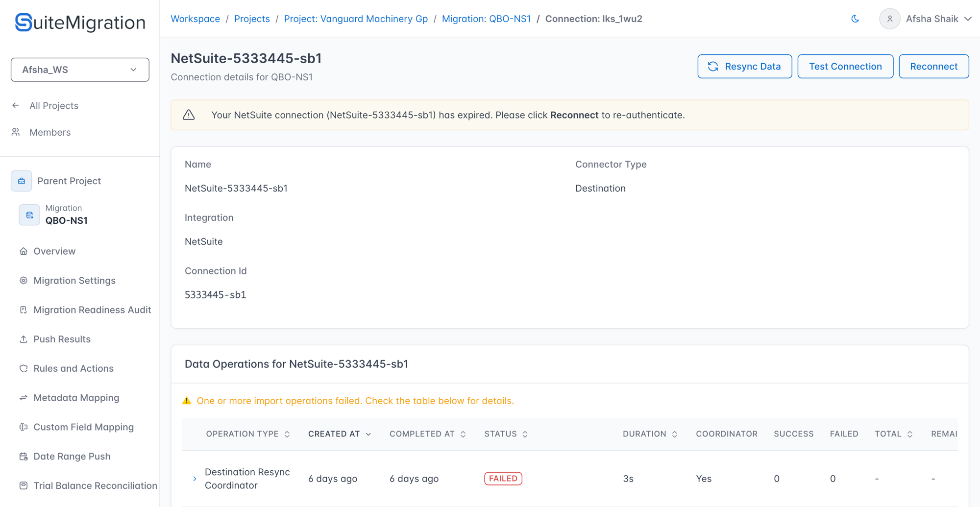Toggle dark mode moon icon

(855, 19)
